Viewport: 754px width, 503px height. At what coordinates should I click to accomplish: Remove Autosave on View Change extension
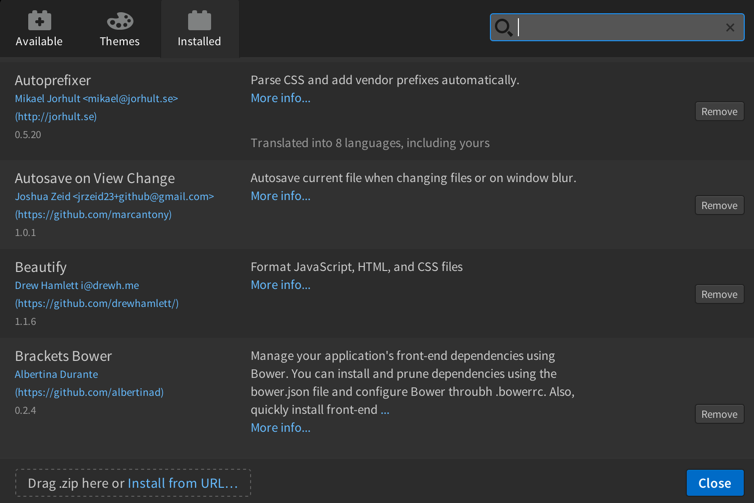click(719, 205)
